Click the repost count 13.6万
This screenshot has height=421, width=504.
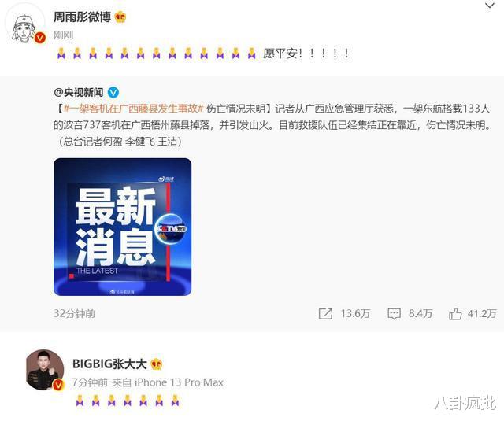point(355,313)
